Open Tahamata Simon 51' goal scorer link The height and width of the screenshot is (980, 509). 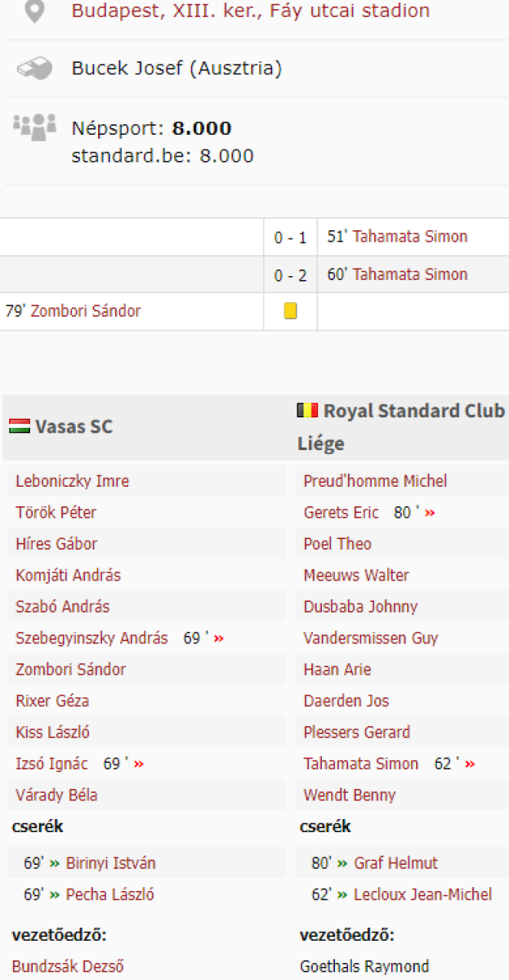coord(410,237)
